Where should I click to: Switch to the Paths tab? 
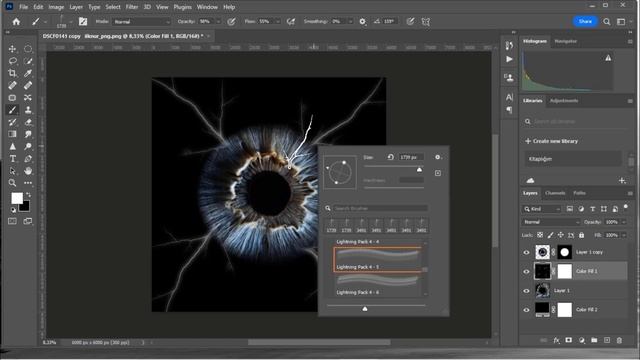click(579, 193)
